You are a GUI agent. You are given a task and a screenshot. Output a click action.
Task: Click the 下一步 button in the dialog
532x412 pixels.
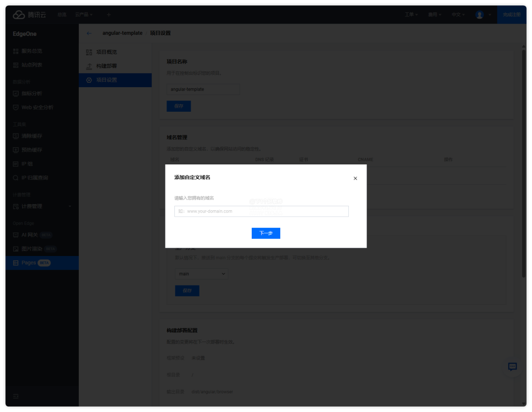[x=266, y=233]
